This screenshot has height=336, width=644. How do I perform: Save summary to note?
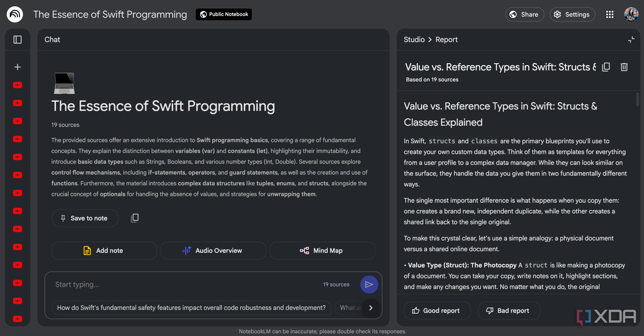[85, 218]
